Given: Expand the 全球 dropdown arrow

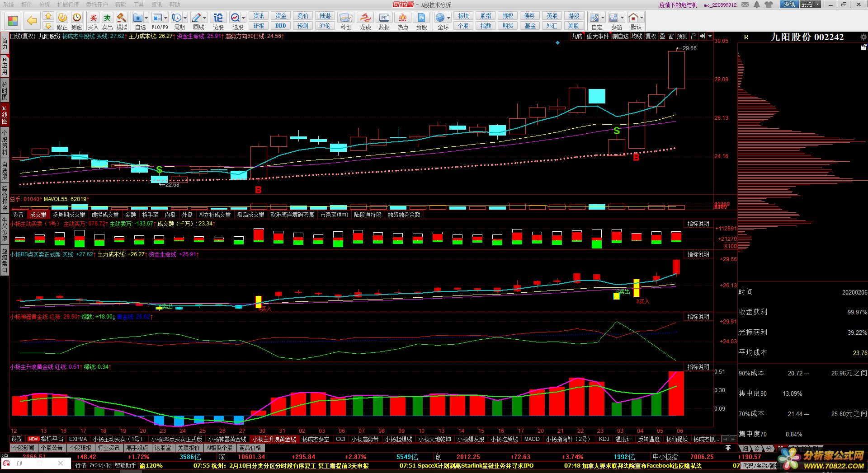Looking at the screenshot, I should 448,18.
